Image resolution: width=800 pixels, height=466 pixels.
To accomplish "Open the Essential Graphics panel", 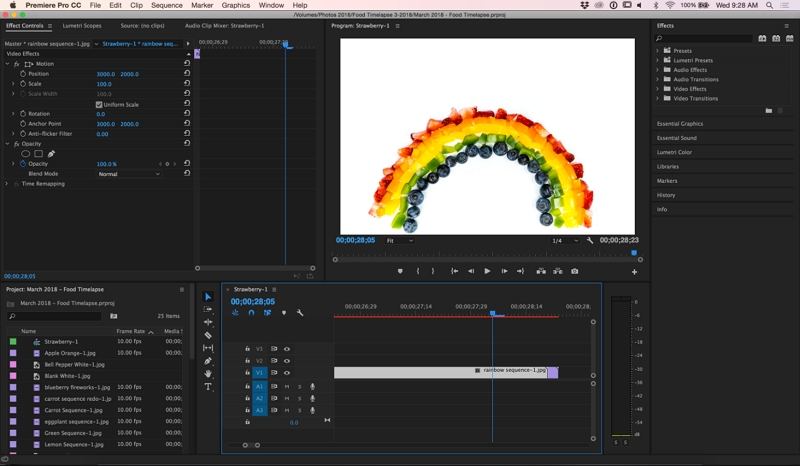I will 680,124.
